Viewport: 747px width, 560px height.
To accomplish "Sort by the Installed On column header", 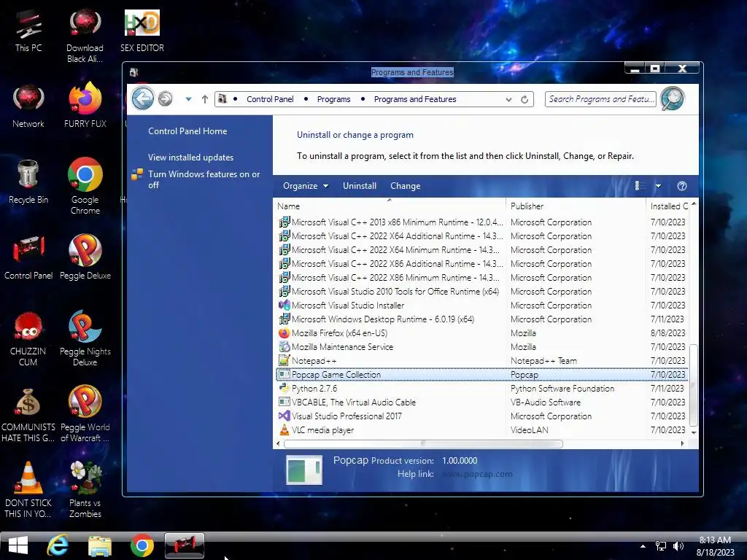I will (668, 206).
